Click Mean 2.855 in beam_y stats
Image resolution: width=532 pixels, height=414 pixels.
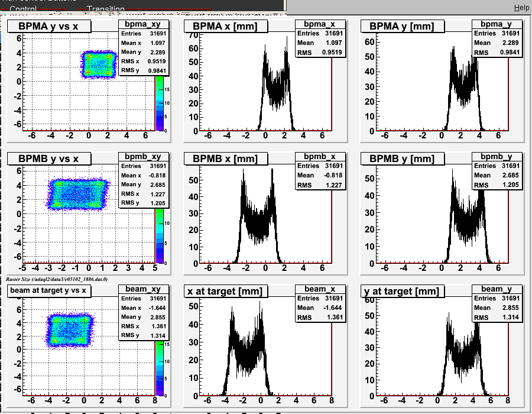(497, 308)
